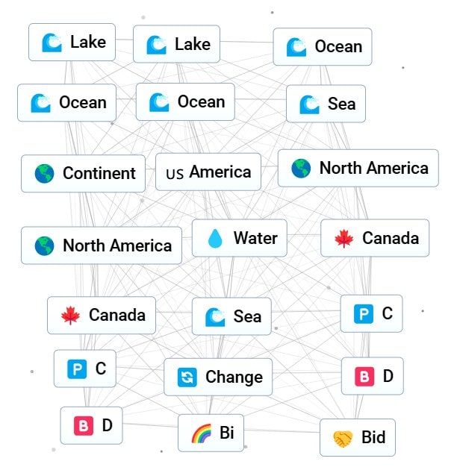The image size is (457, 476).
Task: Click the handshake icon on the Bid tile
Action: (x=343, y=439)
